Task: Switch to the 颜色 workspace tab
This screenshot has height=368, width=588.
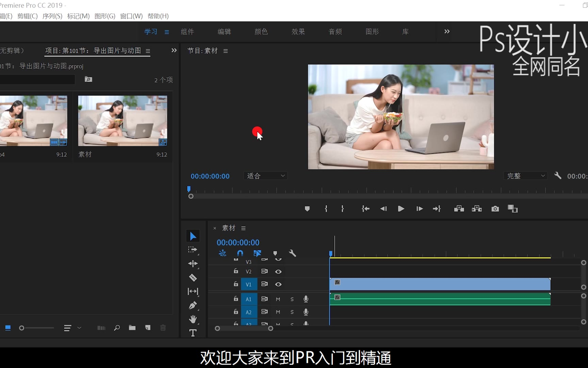Action: point(261,32)
